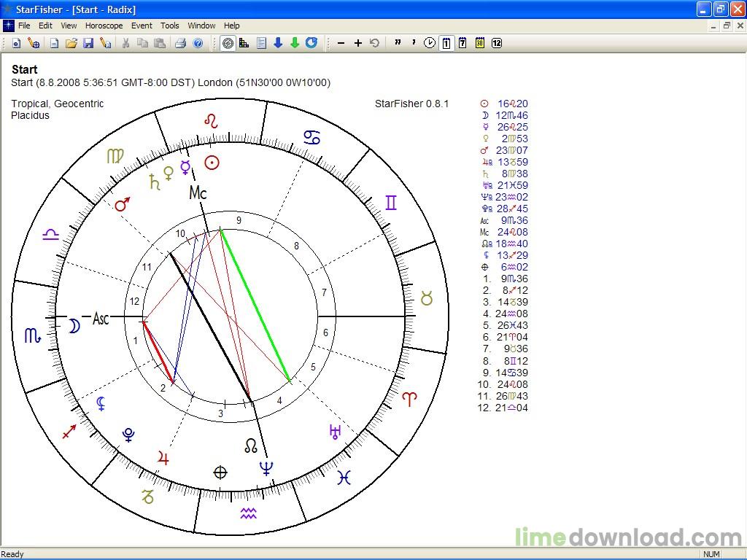Open the Tools menu
Image resolution: width=747 pixels, height=560 pixels.
coord(170,26)
